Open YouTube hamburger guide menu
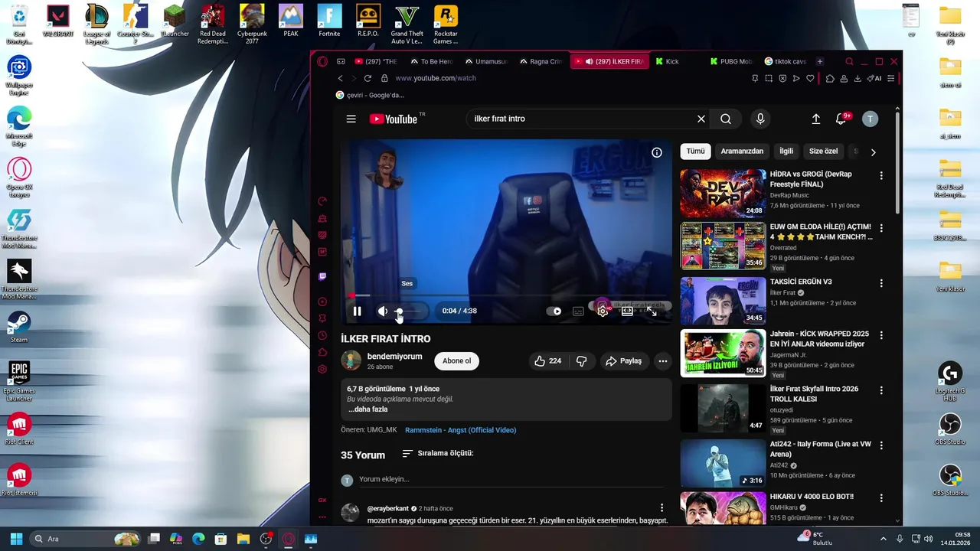 (351, 119)
